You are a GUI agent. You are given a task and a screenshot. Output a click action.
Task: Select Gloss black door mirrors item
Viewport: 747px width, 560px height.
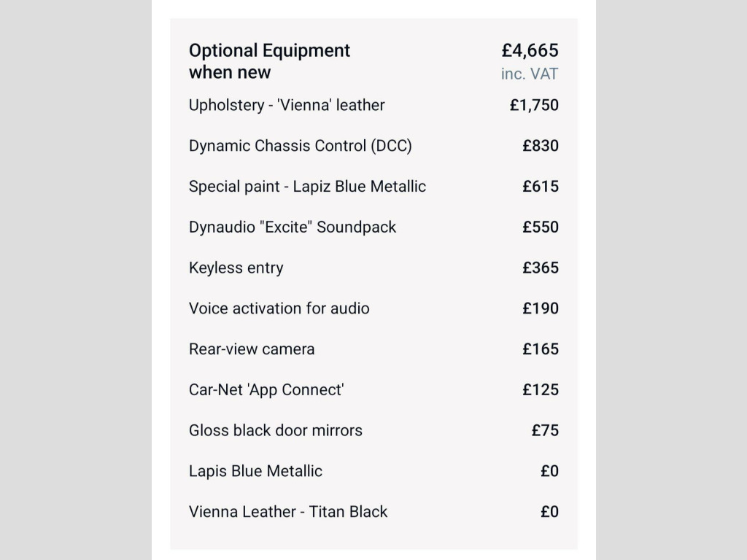275,431
